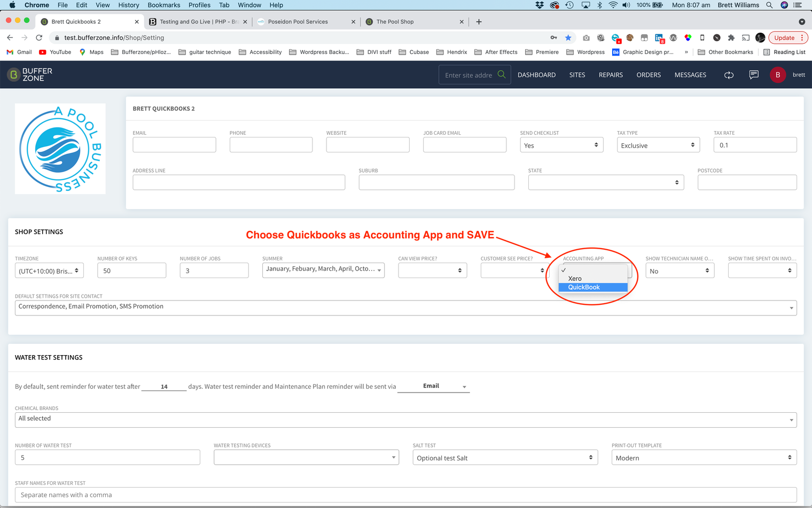
Task: Click the sync refresh icon in navbar
Action: point(729,75)
